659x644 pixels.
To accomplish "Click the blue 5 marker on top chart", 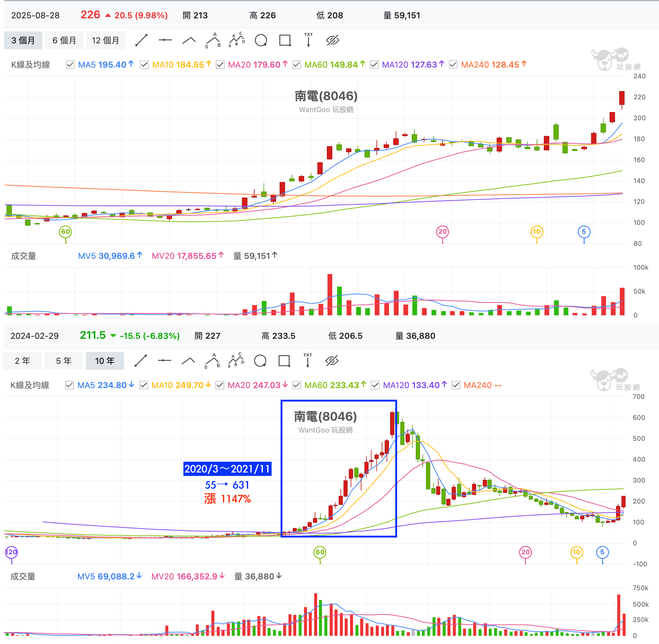I will pyautogui.click(x=584, y=232).
